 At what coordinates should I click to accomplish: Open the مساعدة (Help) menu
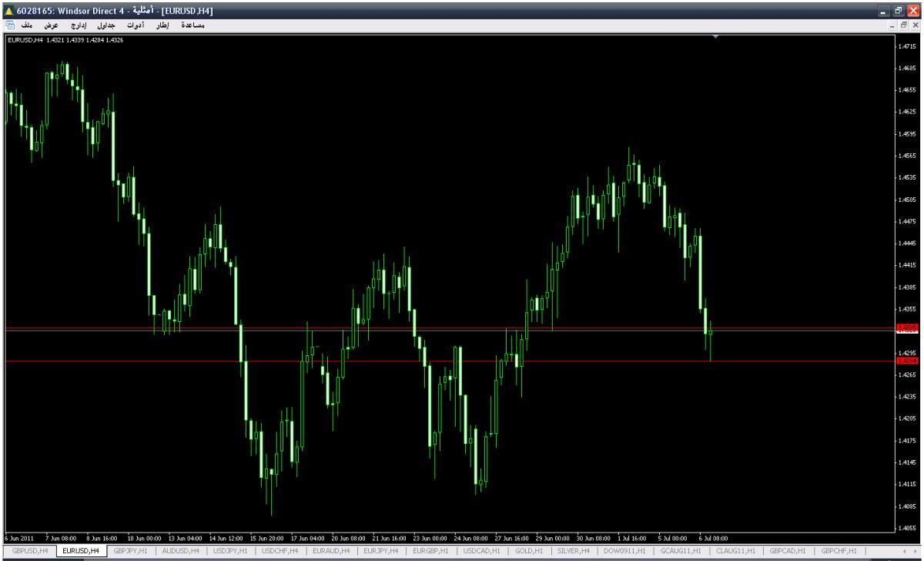point(191,25)
